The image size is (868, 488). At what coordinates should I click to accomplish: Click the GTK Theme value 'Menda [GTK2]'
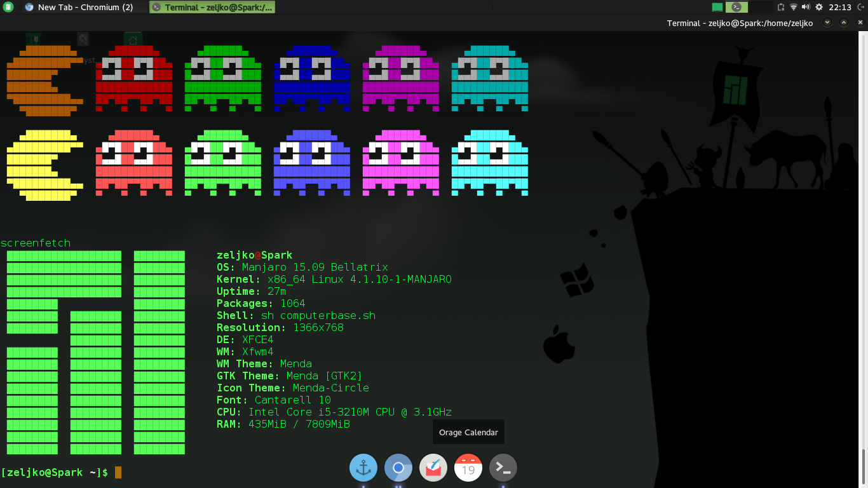point(324,376)
